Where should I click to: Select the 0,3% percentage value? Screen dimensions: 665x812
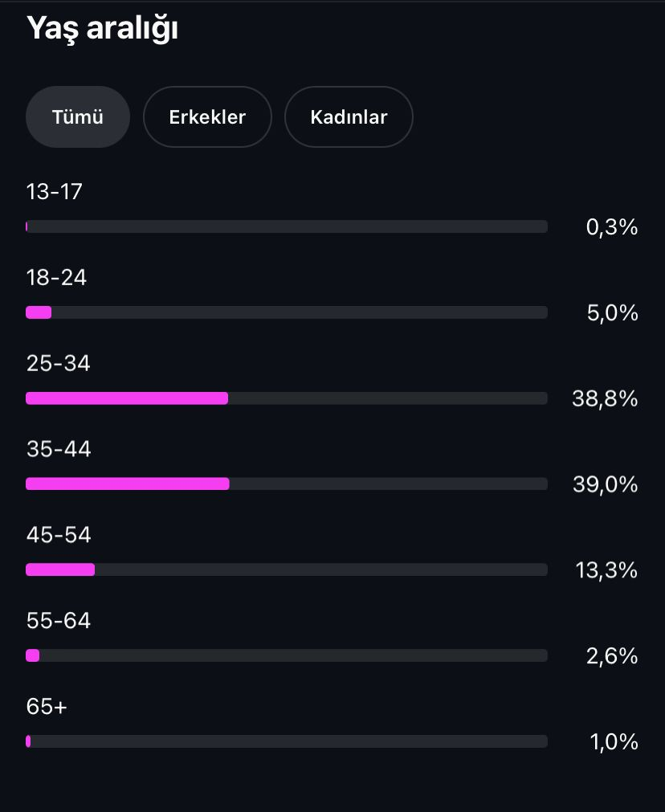[612, 227]
